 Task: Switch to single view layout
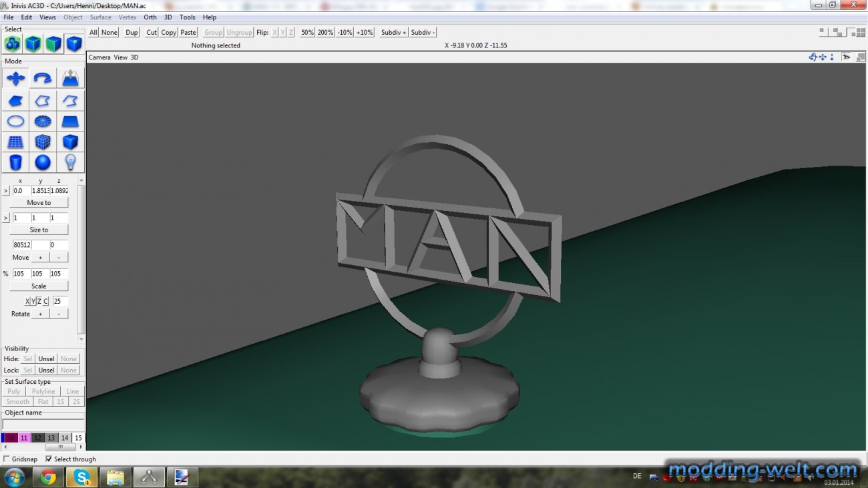click(x=823, y=31)
